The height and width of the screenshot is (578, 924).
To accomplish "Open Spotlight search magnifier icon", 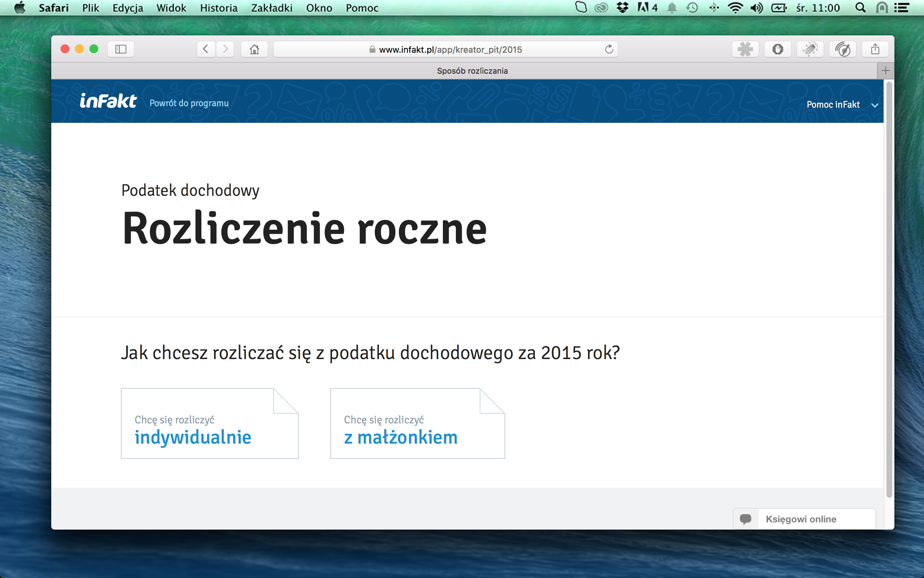I will pyautogui.click(x=860, y=8).
